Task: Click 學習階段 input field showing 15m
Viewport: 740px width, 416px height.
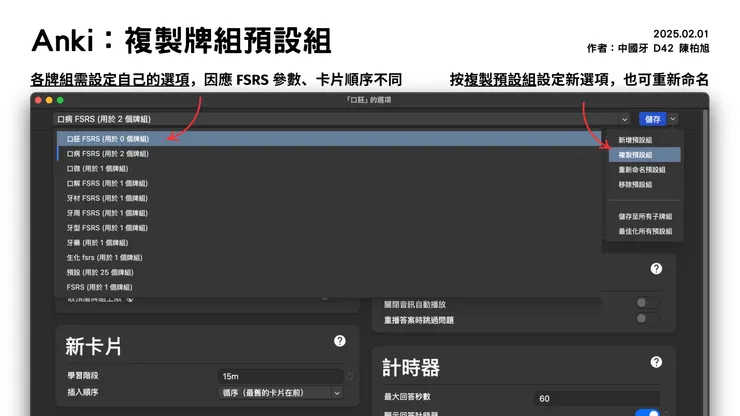Action: coord(280,376)
